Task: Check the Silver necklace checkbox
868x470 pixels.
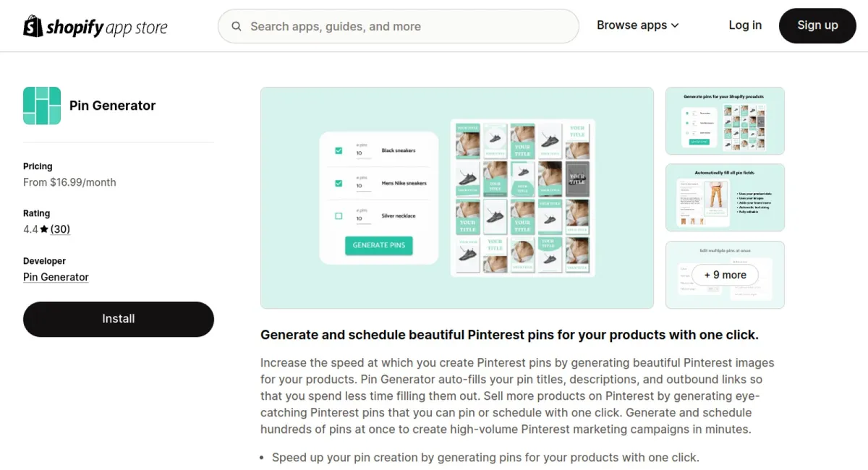Action: tap(339, 216)
